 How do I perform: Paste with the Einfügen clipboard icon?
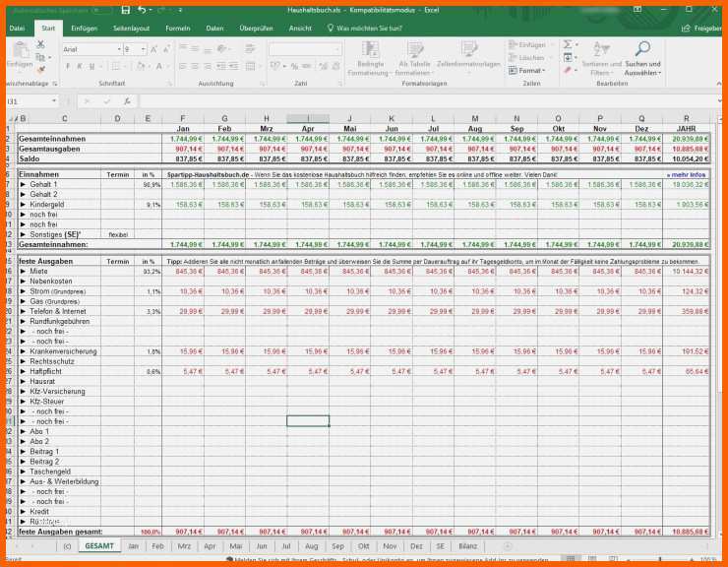tap(20, 55)
